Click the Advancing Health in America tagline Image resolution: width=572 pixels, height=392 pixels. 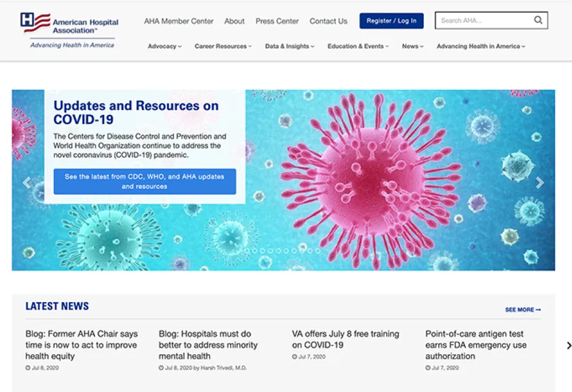coord(72,45)
